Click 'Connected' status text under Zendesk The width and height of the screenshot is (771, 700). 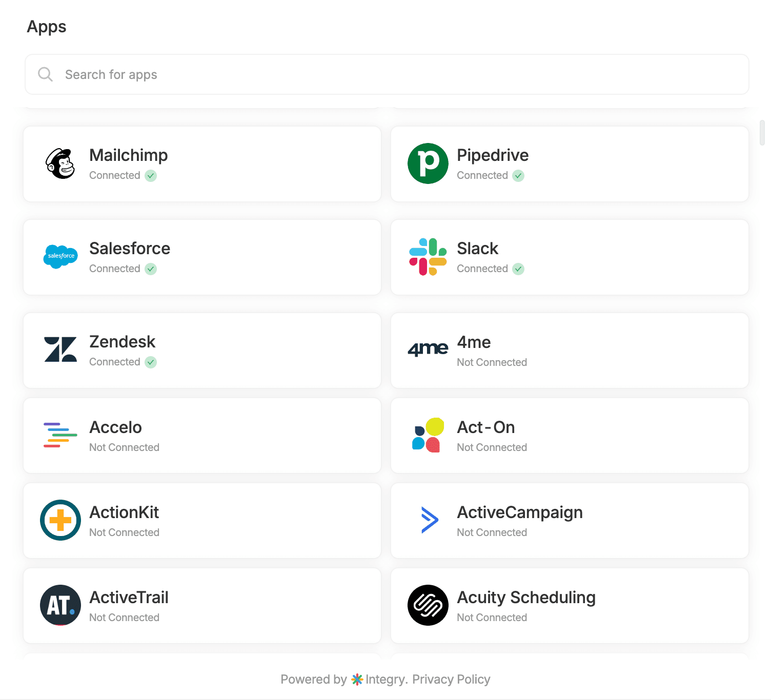click(x=115, y=362)
